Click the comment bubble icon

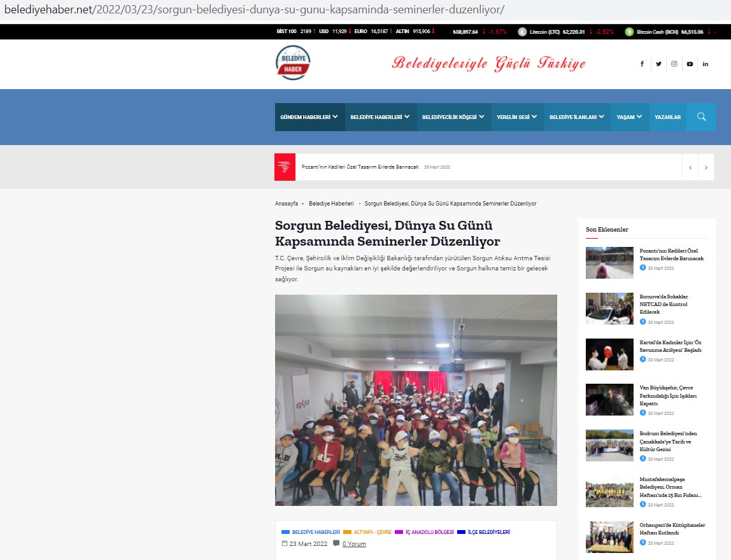click(x=336, y=543)
